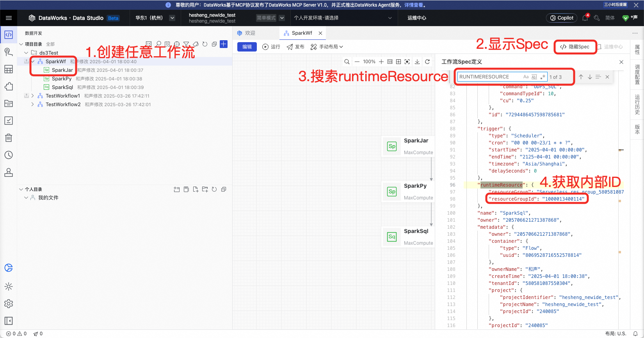This screenshot has width=644, height=338.
Task: Open 版本 side tab
Action: click(x=637, y=129)
